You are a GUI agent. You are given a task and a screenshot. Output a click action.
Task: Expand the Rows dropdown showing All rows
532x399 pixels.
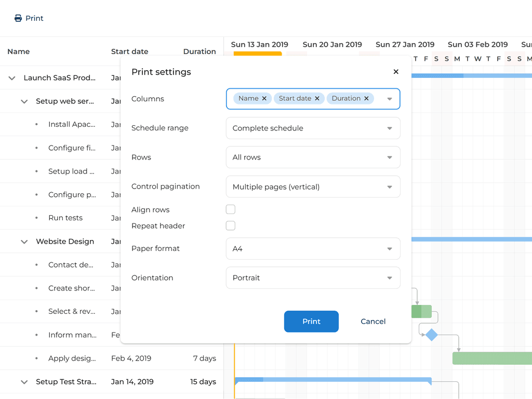[x=313, y=157]
